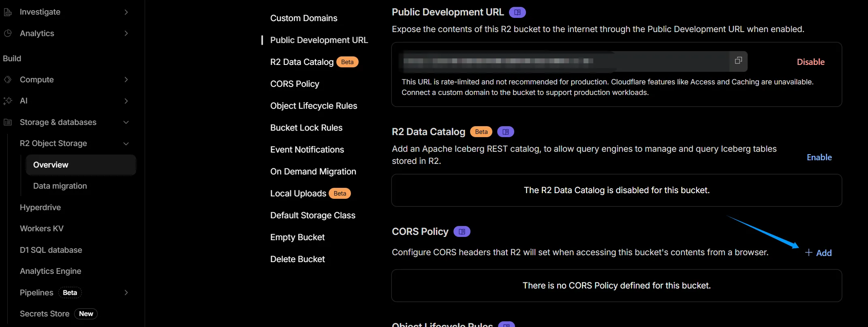Go to Hyperdrive
This screenshot has height=327, width=868.
pyautogui.click(x=41, y=207)
